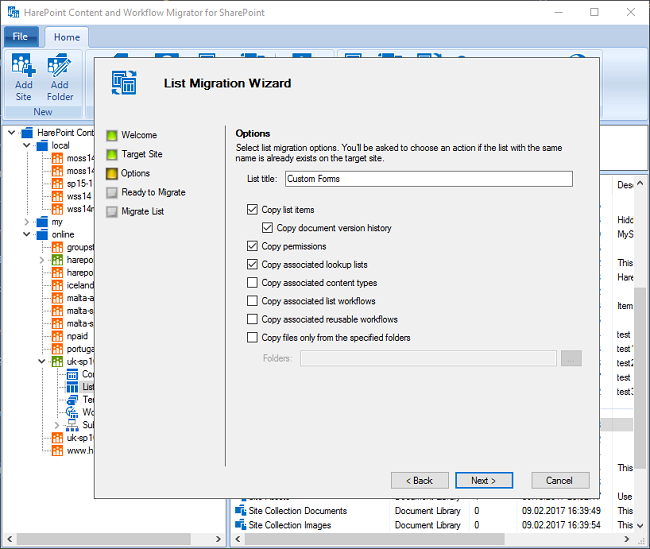The image size is (650, 549).
Task: Click the Add Folder ribbon icon
Action: (59, 65)
